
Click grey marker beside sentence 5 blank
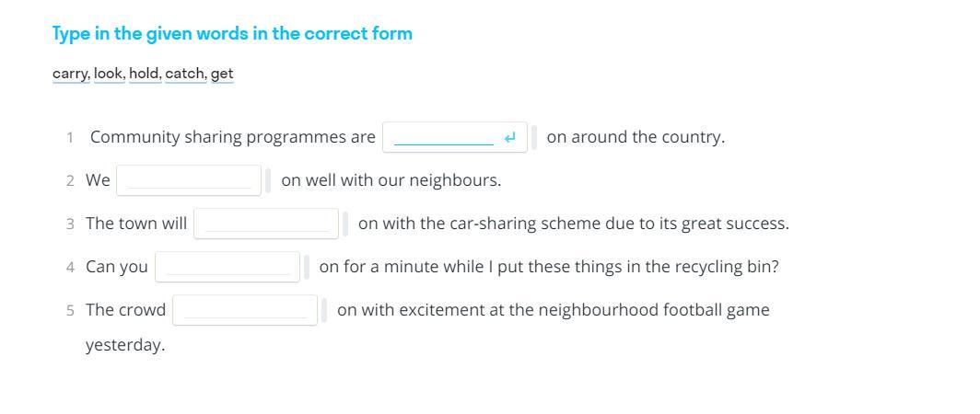pyautogui.click(x=324, y=310)
